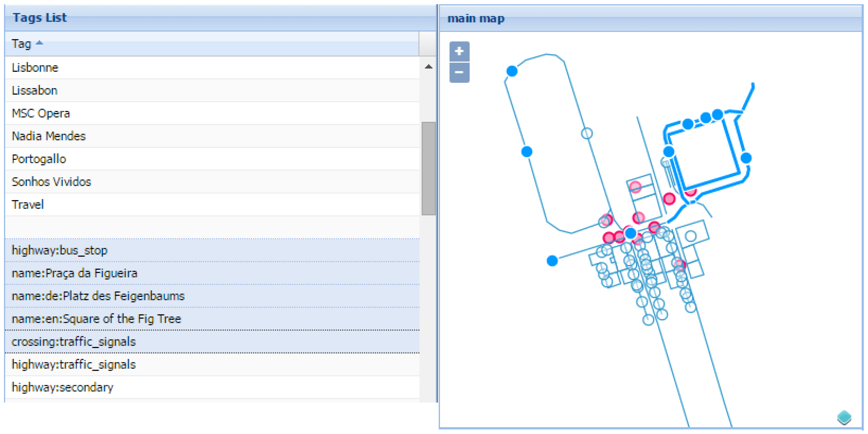Open the layer switcher icon on map
The width and height of the screenshot is (868, 434).
pyautogui.click(x=844, y=418)
